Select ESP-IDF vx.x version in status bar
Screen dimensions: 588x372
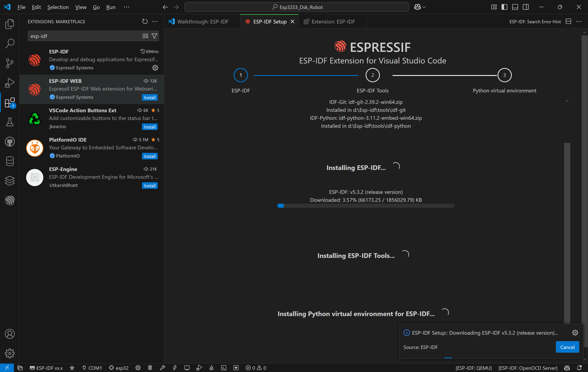[46, 368]
